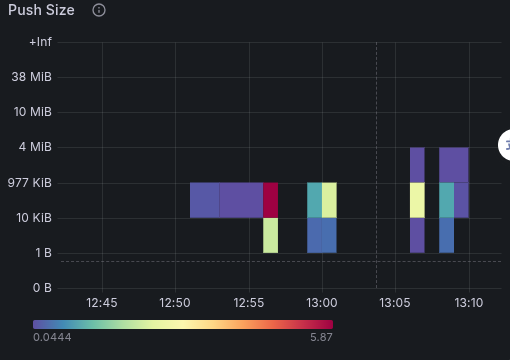
Task: Select the purple cell below 10 KiB at 13:06
Action: 417,235
